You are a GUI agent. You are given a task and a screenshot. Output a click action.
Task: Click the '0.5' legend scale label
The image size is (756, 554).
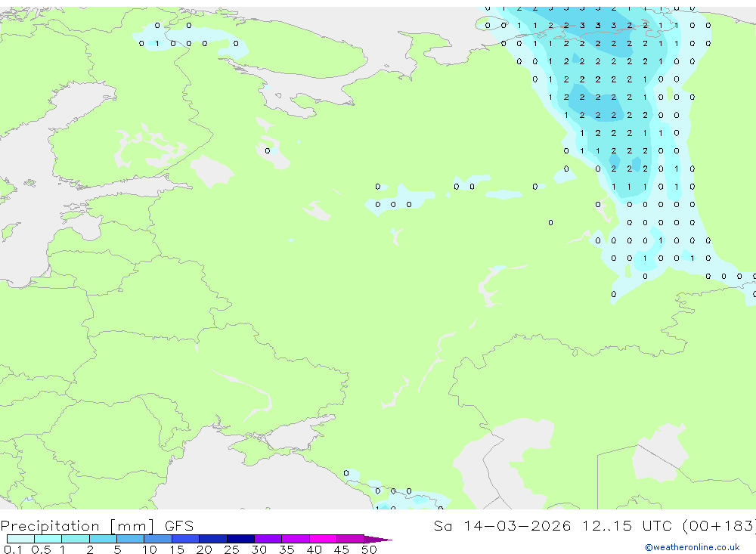click(41, 549)
